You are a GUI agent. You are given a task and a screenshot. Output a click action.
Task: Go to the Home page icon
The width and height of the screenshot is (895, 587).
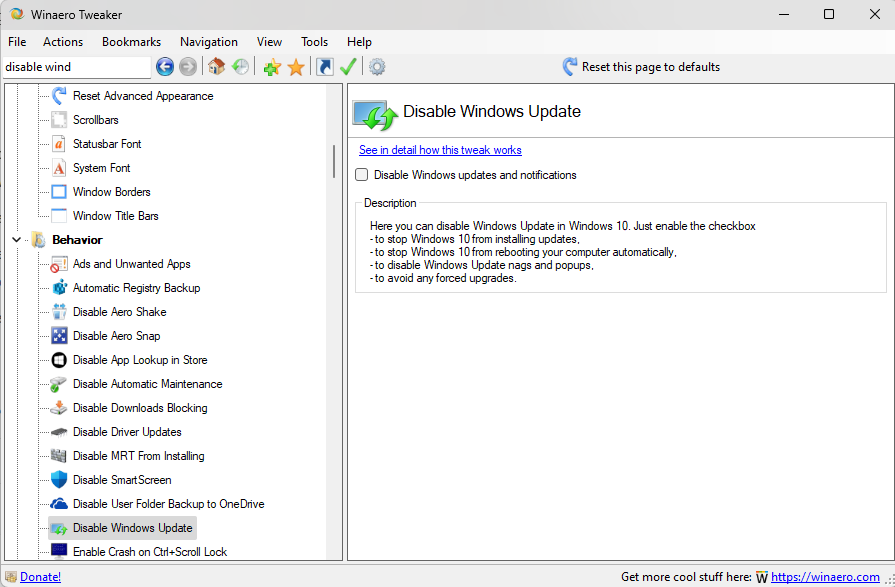(x=216, y=67)
